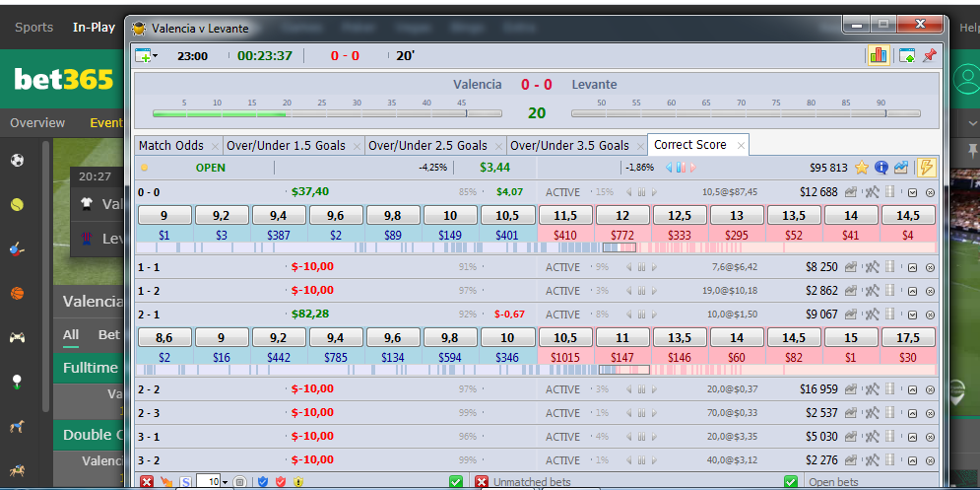The height and width of the screenshot is (490, 980).
Task: Back 0 - 0 at odds 9,4
Action: [x=278, y=215]
